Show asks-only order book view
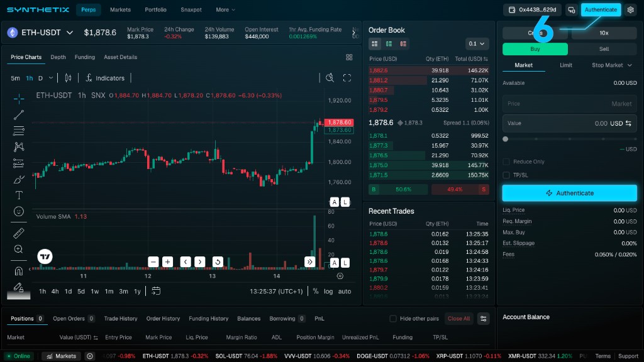This screenshot has height=362, width=644. 403,44
